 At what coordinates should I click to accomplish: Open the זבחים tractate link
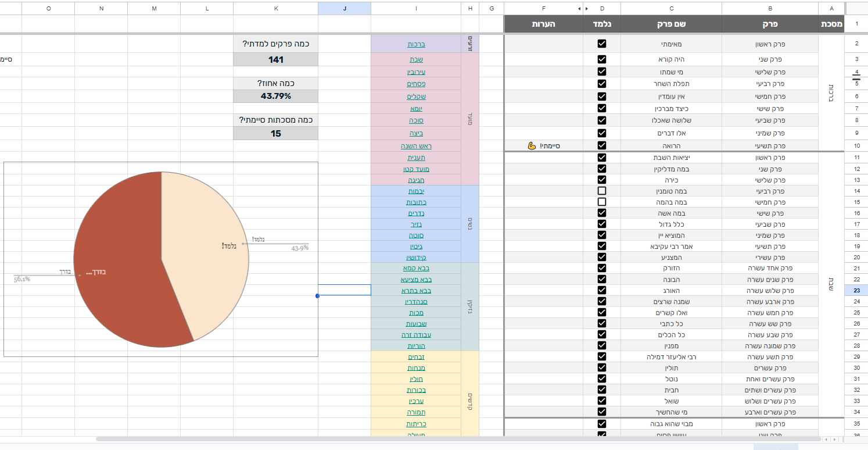(x=415, y=356)
